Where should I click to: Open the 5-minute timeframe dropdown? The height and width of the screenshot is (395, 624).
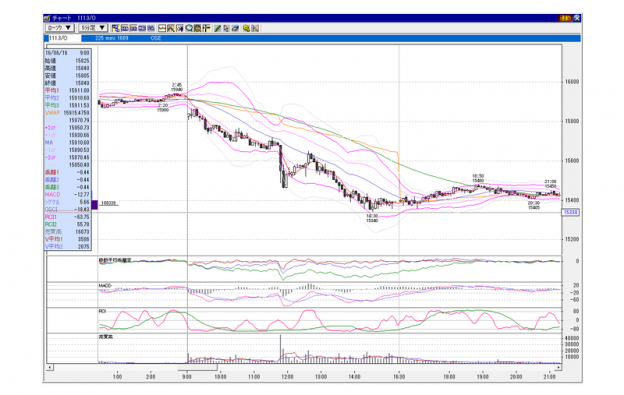click(93, 28)
